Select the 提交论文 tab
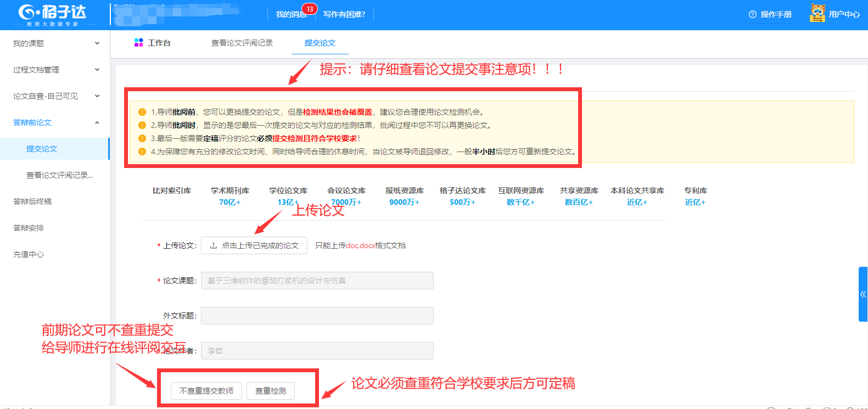Image resolution: width=868 pixels, height=409 pixels. pyautogui.click(x=320, y=43)
